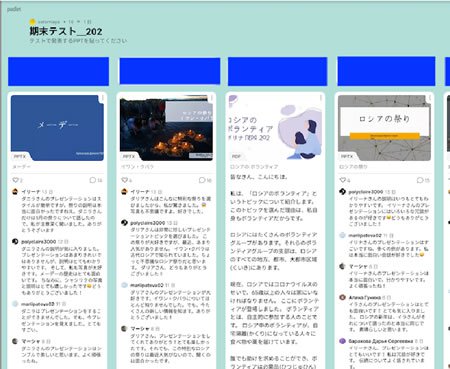Click マーシャ's avatar in ロシアの祭り comments

click(342, 266)
